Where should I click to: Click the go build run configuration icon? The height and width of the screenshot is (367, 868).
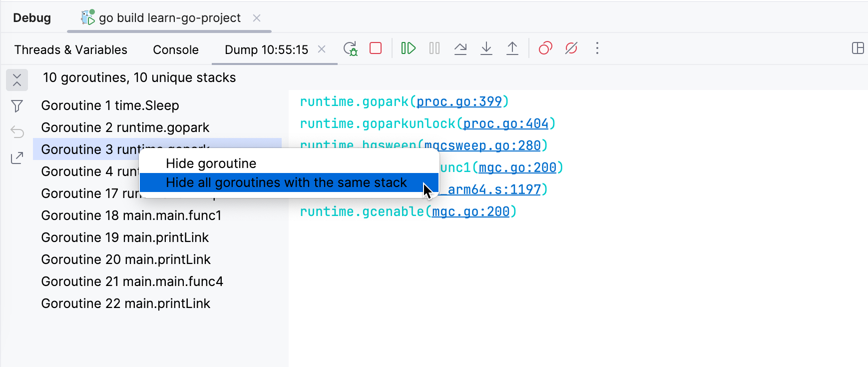click(x=88, y=17)
